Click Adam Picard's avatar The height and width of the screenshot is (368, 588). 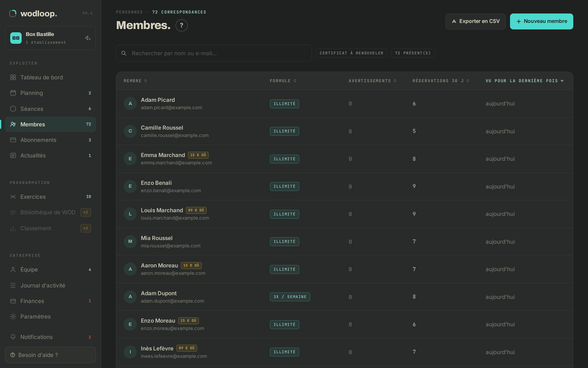(x=130, y=103)
